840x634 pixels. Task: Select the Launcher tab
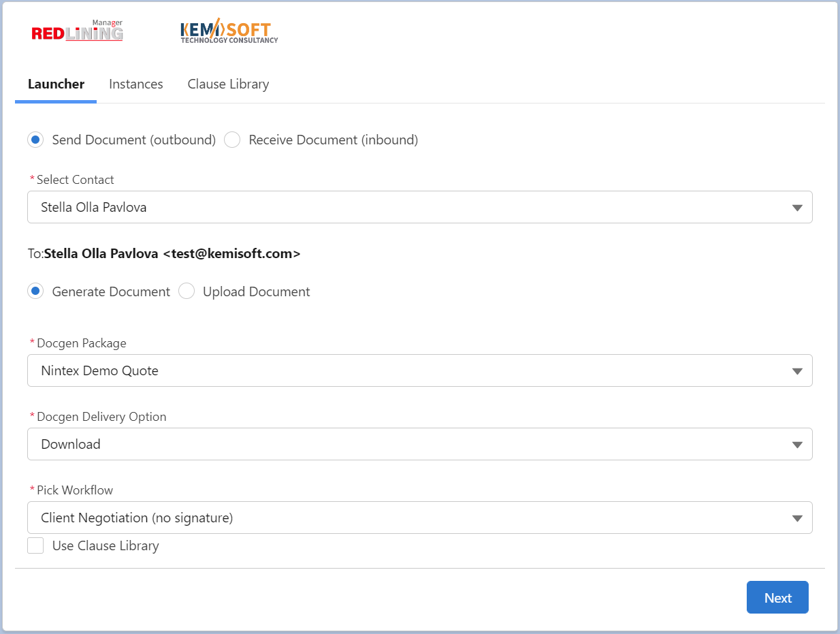pos(56,84)
